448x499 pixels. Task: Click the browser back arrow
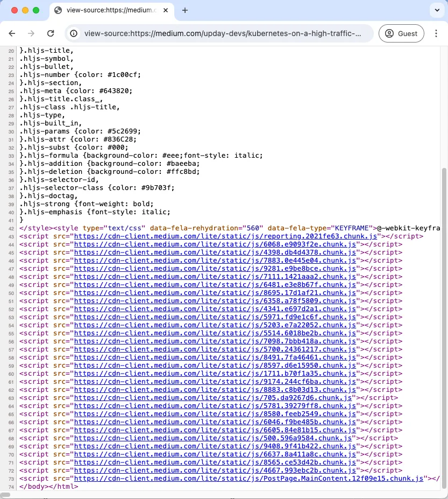click(12, 33)
